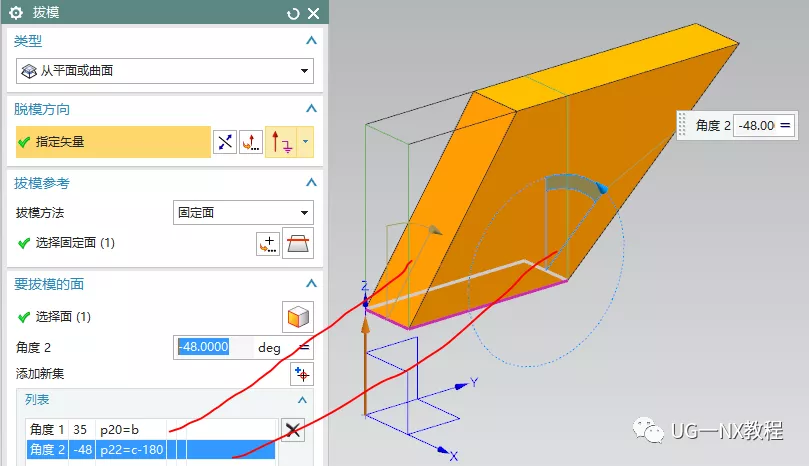Viewport: 809px width, 466px height.
Task: Click the fixed face plane icon
Action: (298, 243)
